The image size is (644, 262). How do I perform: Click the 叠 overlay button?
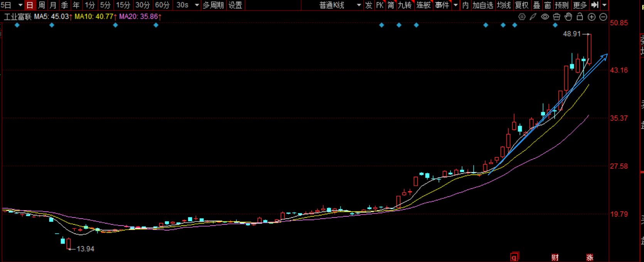tap(537, 5)
